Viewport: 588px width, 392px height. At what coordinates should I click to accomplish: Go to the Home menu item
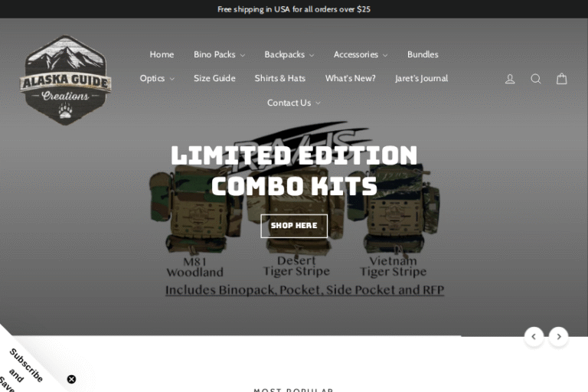click(162, 55)
